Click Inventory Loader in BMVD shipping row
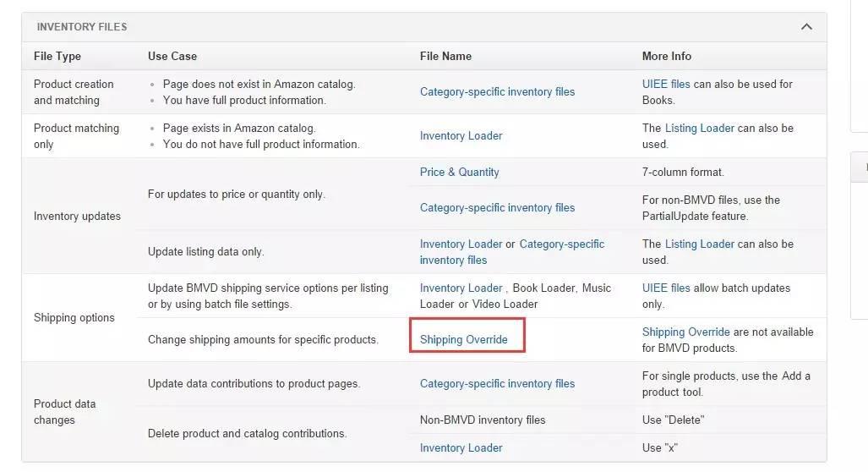868x472 pixels. pos(461,288)
